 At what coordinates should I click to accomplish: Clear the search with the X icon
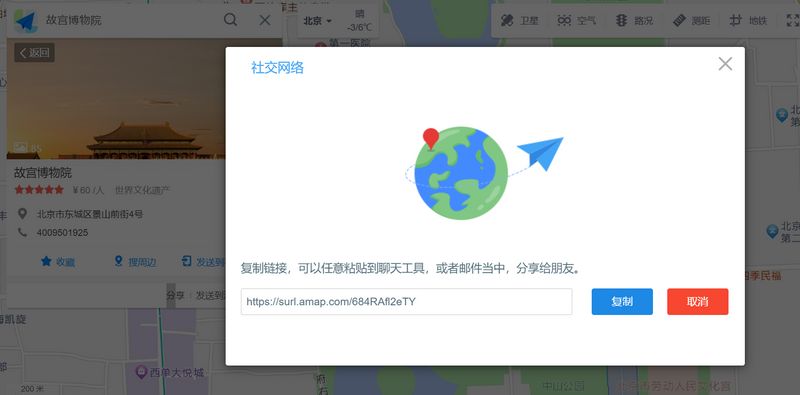[x=265, y=20]
